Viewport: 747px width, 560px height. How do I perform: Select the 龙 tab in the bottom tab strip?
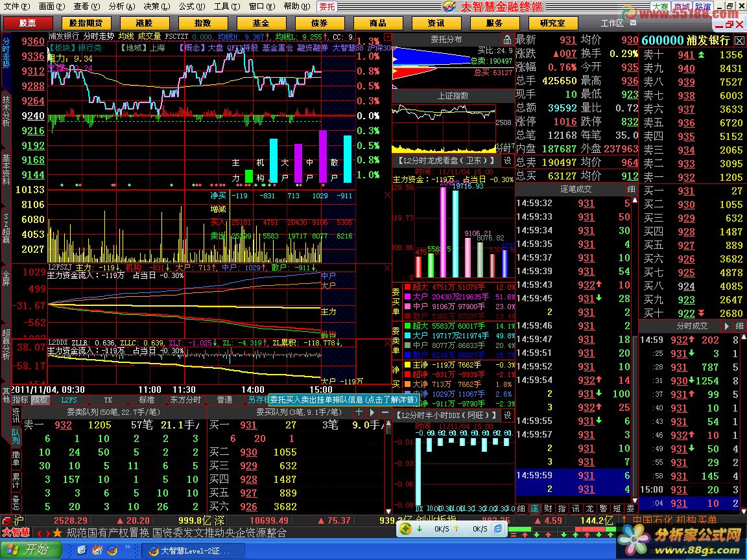point(590,509)
